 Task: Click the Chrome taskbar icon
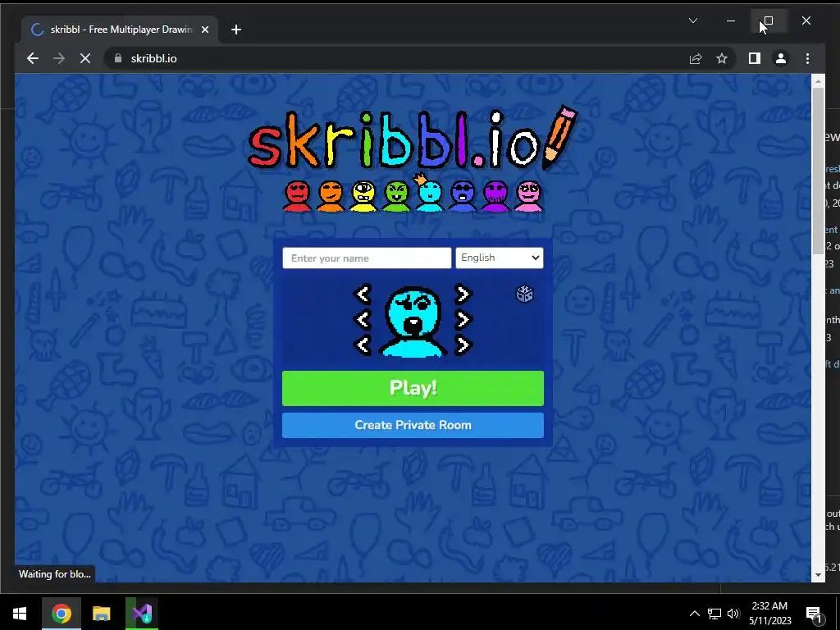61,613
